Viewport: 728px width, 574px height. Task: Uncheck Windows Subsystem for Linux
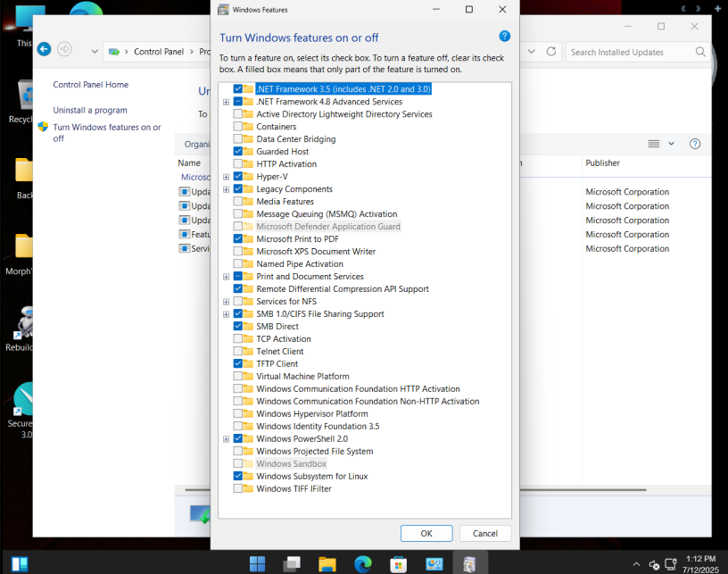pyautogui.click(x=237, y=476)
